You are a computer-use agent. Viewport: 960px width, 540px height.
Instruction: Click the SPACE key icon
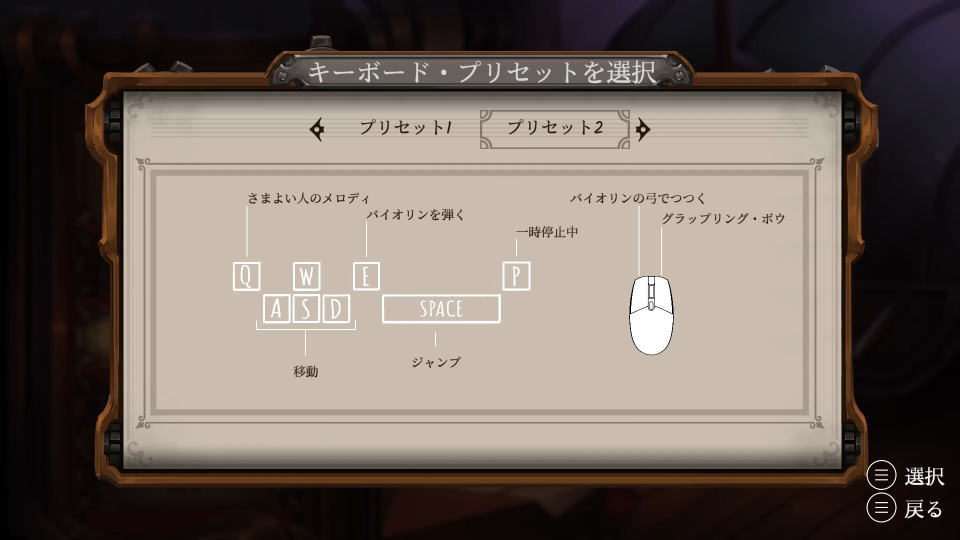click(x=441, y=309)
